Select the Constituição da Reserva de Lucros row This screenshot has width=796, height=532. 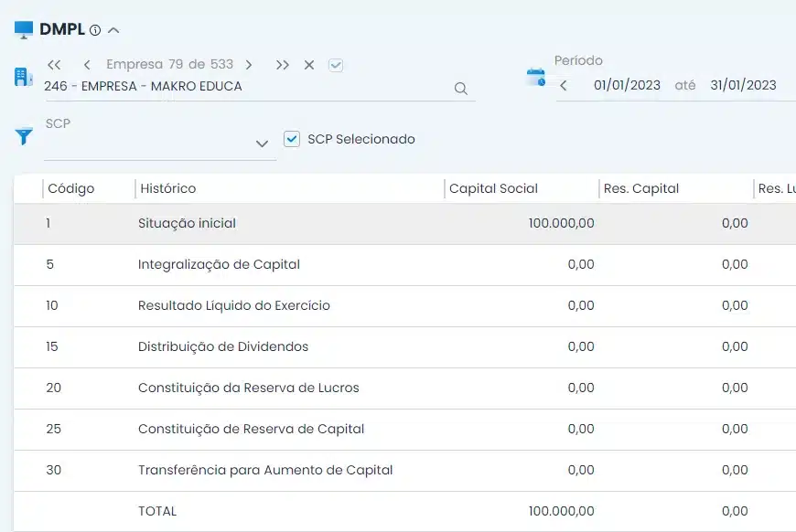click(x=404, y=388)
